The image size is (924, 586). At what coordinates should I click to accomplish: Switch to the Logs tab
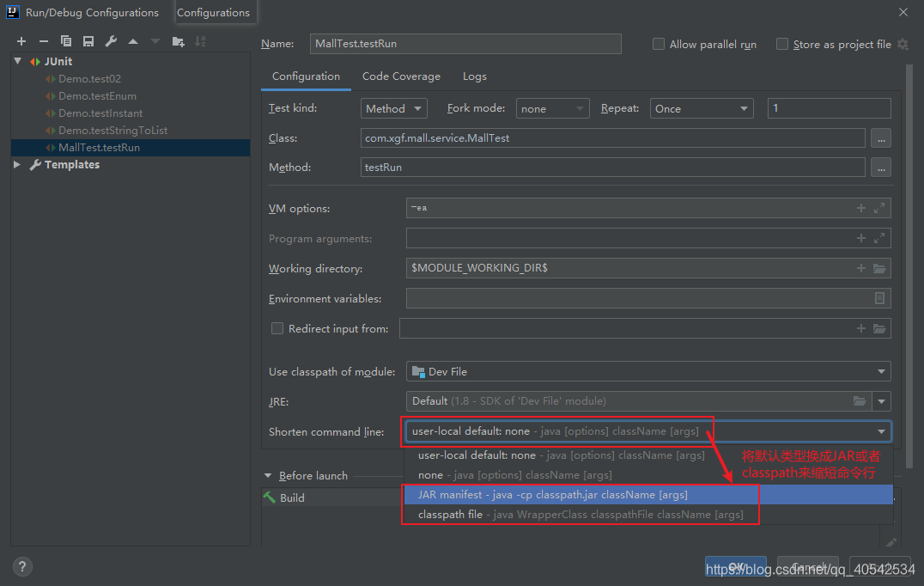[x=474, y=76]
